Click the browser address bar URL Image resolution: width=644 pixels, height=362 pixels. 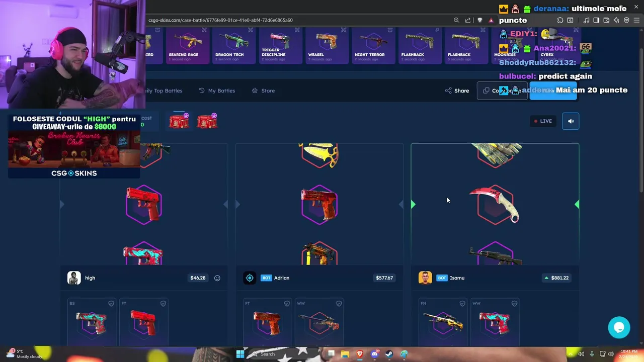point(221,20)
